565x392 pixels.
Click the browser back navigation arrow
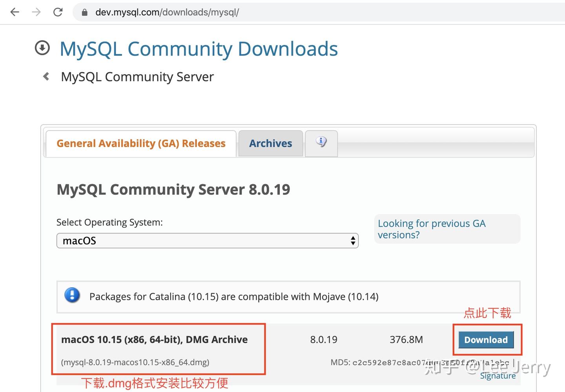[x=15, y=12]
